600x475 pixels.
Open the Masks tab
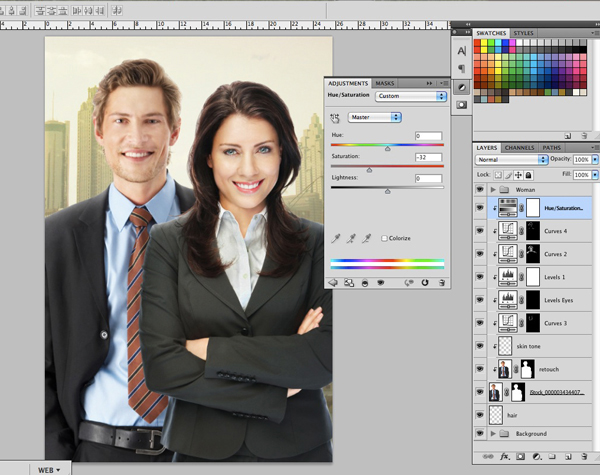385,83
